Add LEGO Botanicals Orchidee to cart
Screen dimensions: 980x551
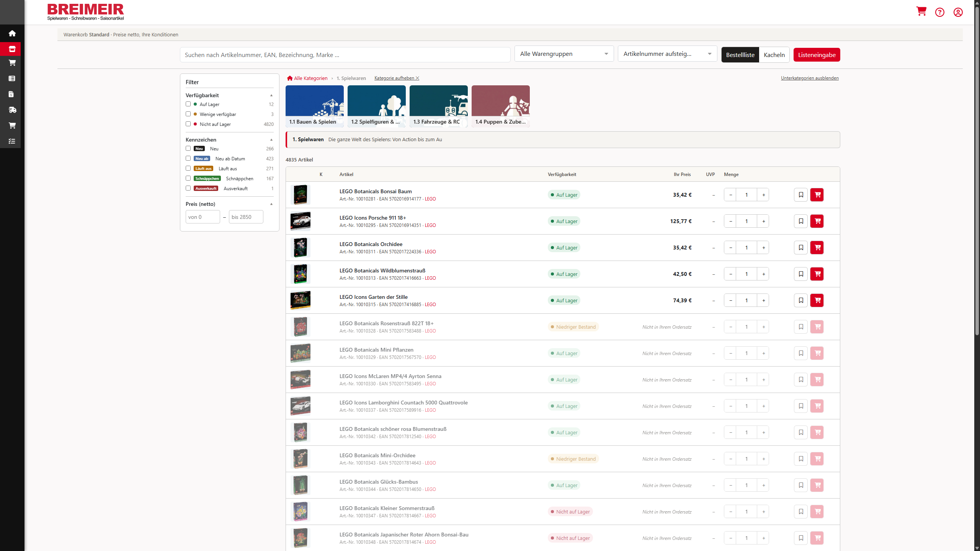pos(817,248)
